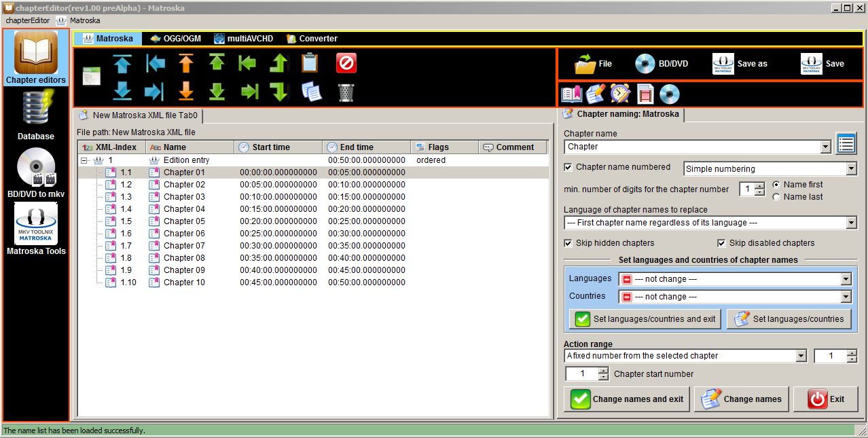Click the green right-to-bar arrow icon
This screenshot has width=868, height=438.
pos(249,91)
